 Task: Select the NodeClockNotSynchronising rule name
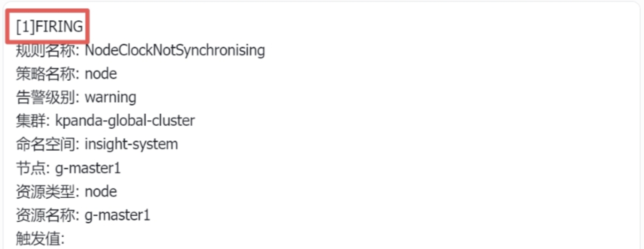[x=174, y=50]
